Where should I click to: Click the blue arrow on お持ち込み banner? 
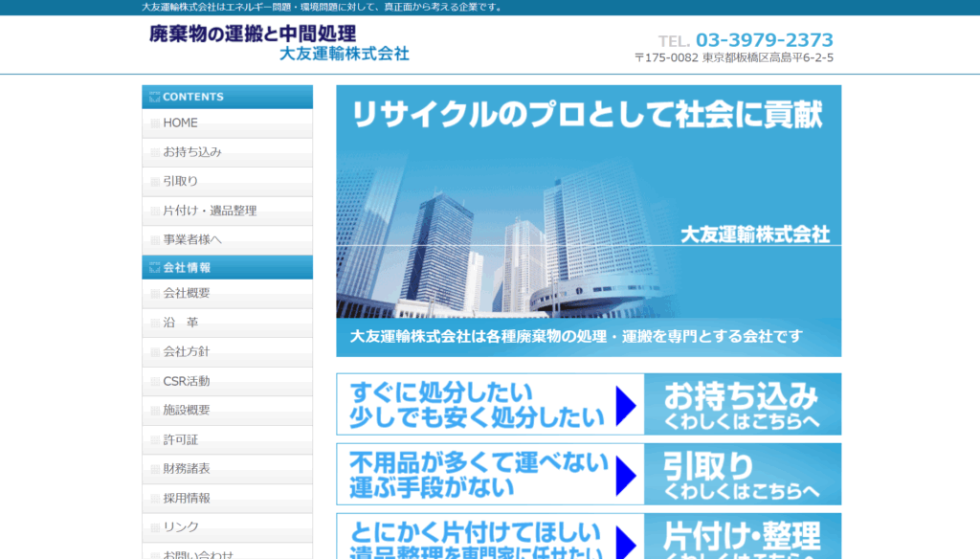[626, 405]
